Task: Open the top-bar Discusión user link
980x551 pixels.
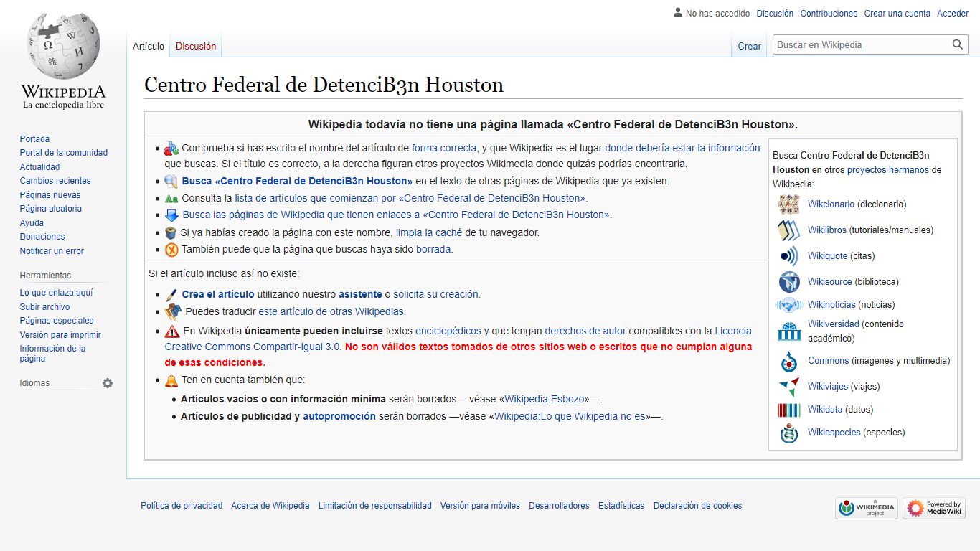Action: click(x=775, y=14)
